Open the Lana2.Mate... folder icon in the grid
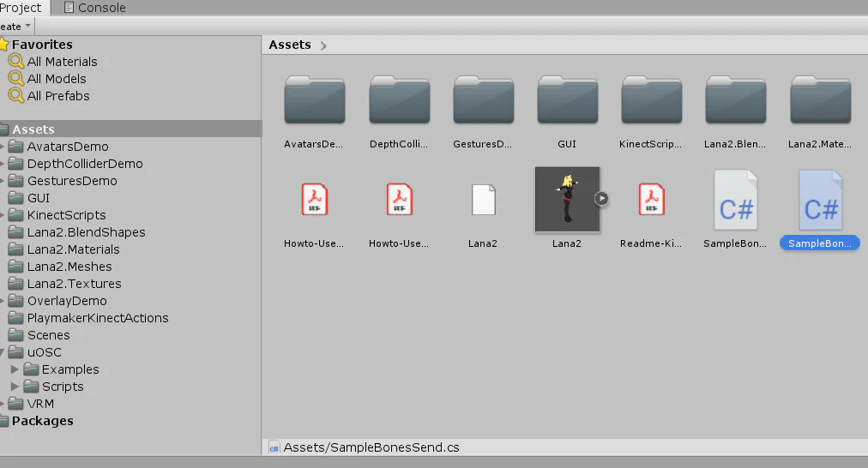The width and height of the screenshot is (868, 468). [x=820, y=100]
